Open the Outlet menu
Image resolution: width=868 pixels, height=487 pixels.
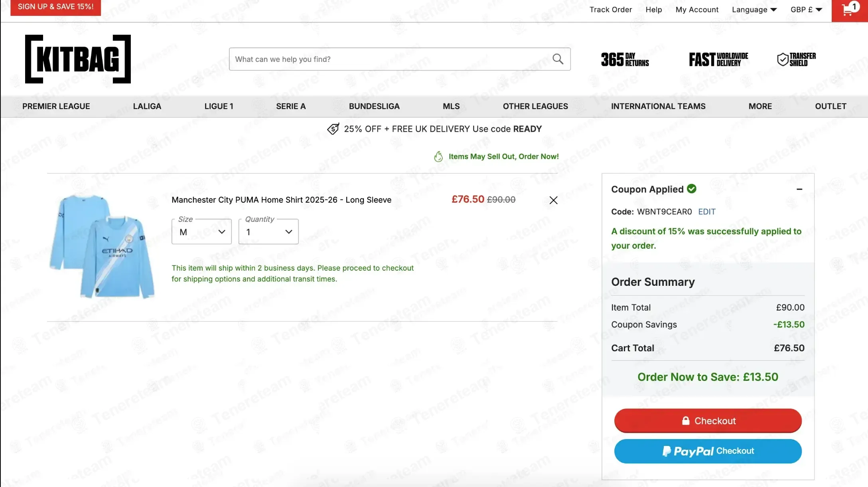pyautogui.click(x=831, y=106)
